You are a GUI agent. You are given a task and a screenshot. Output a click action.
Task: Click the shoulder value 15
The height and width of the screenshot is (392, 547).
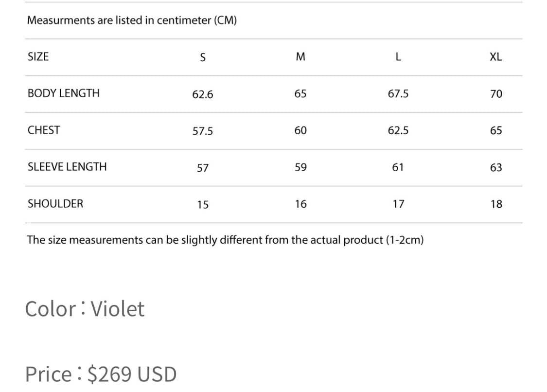[x=203, y=205]
